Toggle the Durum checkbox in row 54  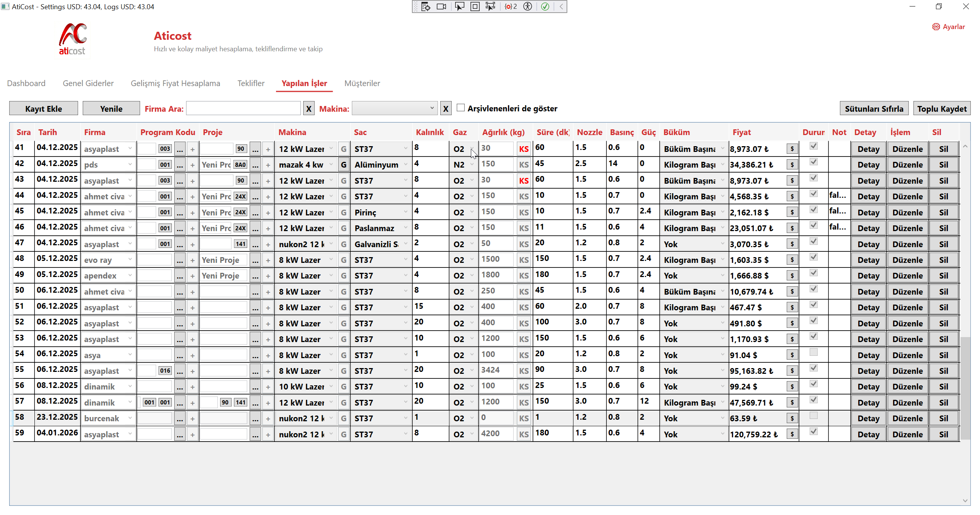pyautogui.click(x=813, y=352)
